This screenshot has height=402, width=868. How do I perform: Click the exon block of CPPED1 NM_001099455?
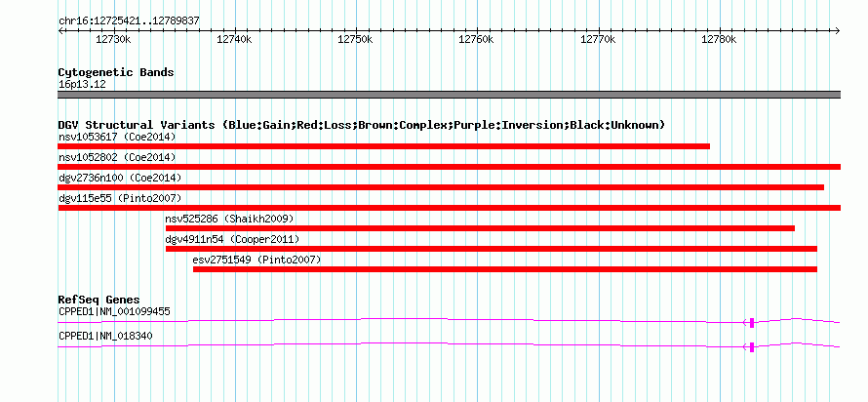pyautogui.click(x=752, y=323)
